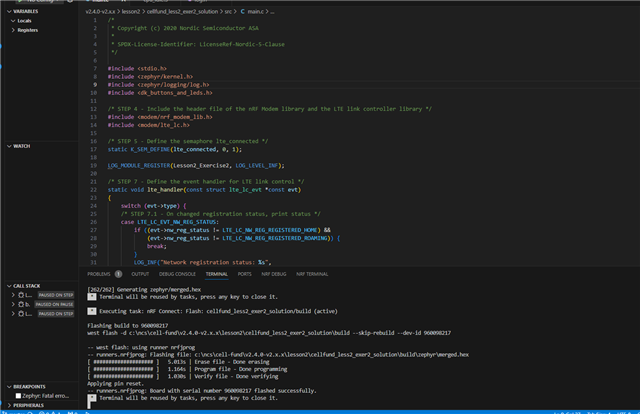The width and height of the screenshot is (640, 414).
Task: Collapse the Locals variables node
Action: [x=24, y=20]
